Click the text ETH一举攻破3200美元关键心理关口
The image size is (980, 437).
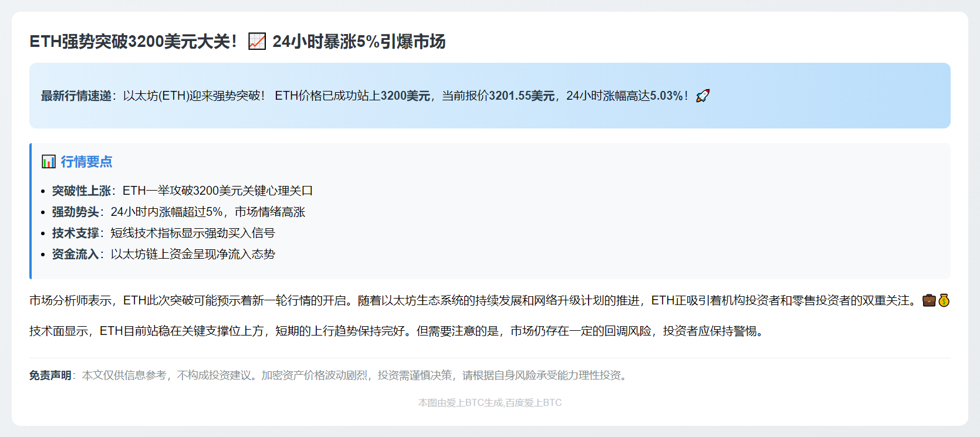(x=218, y=191)
